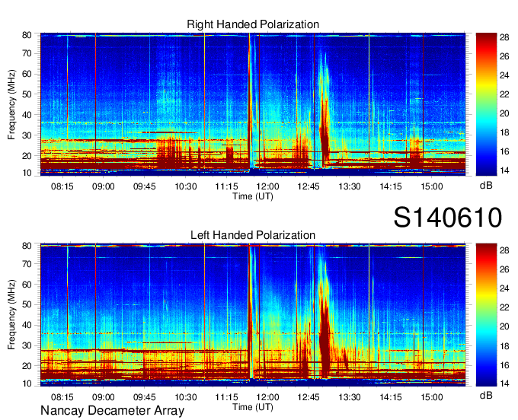Click 10 on Right Handed frequency axis
518x420 pixels.
pos(27,173)
